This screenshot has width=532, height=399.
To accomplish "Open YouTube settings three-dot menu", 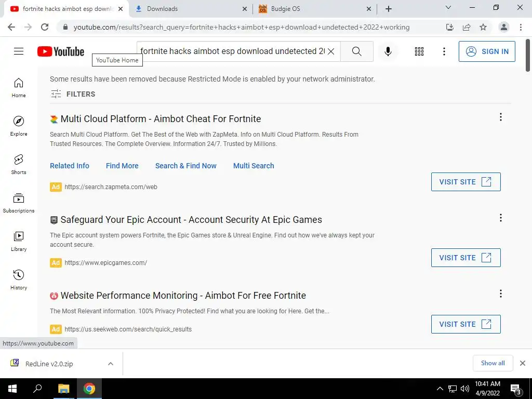I will 444,51.
